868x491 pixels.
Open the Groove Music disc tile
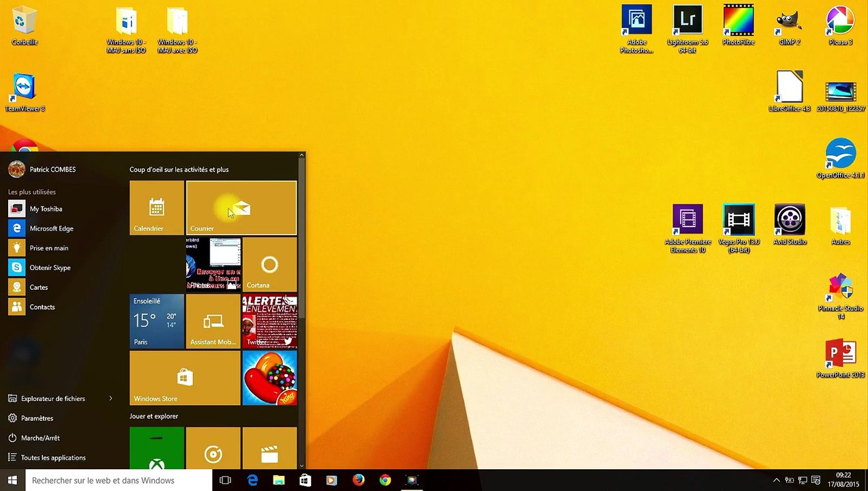[x=213, y=449]
